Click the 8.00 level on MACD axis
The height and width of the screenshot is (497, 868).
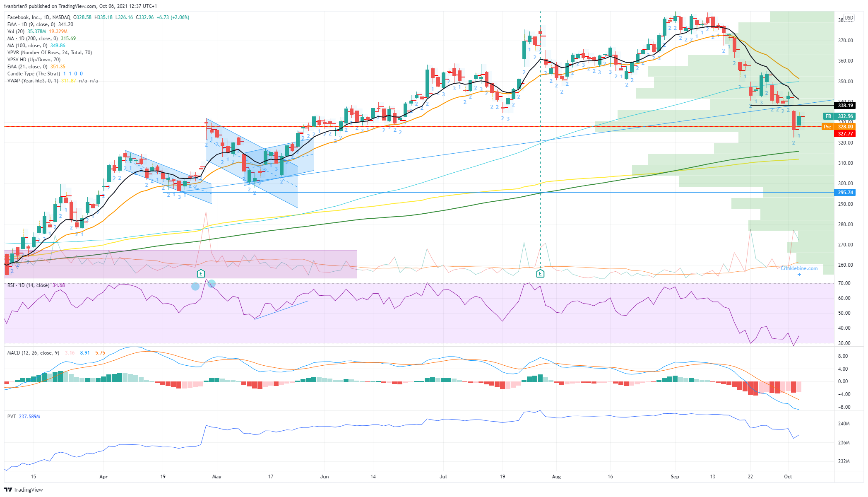coord(843,356)
